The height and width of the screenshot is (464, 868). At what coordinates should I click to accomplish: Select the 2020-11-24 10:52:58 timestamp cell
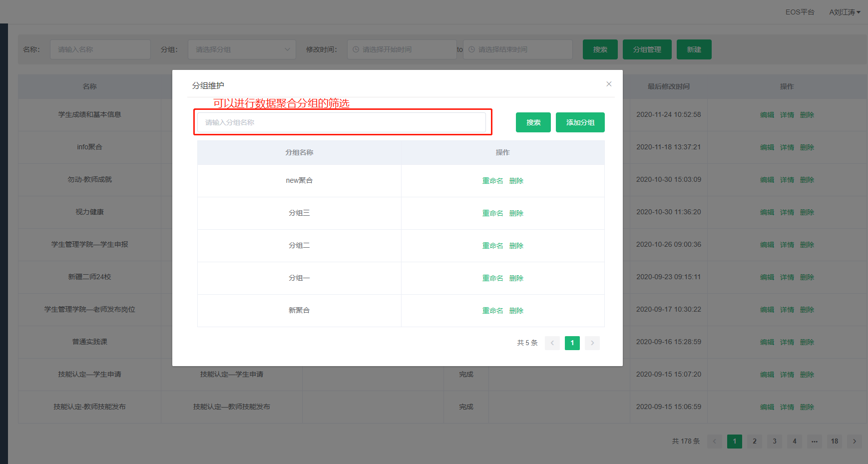coord(669,115)
